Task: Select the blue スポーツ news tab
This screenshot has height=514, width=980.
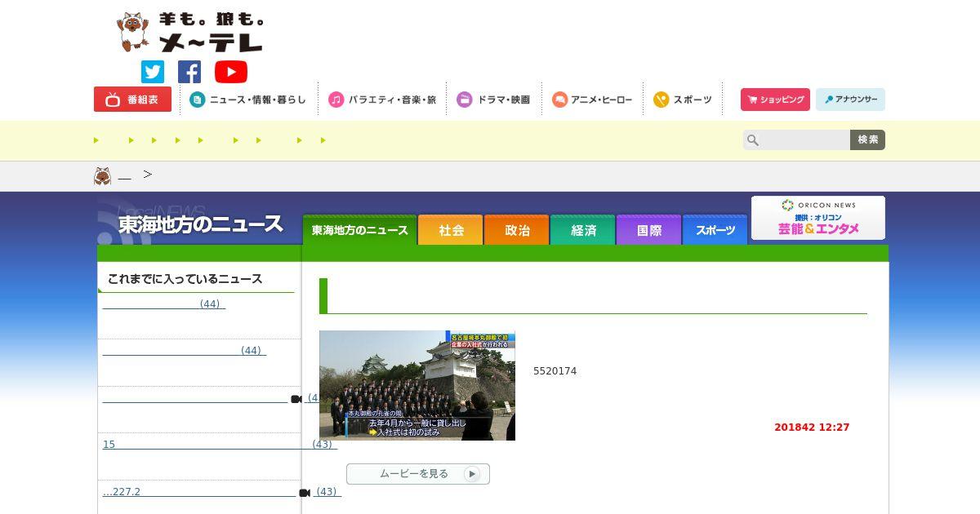Action: 715,230
